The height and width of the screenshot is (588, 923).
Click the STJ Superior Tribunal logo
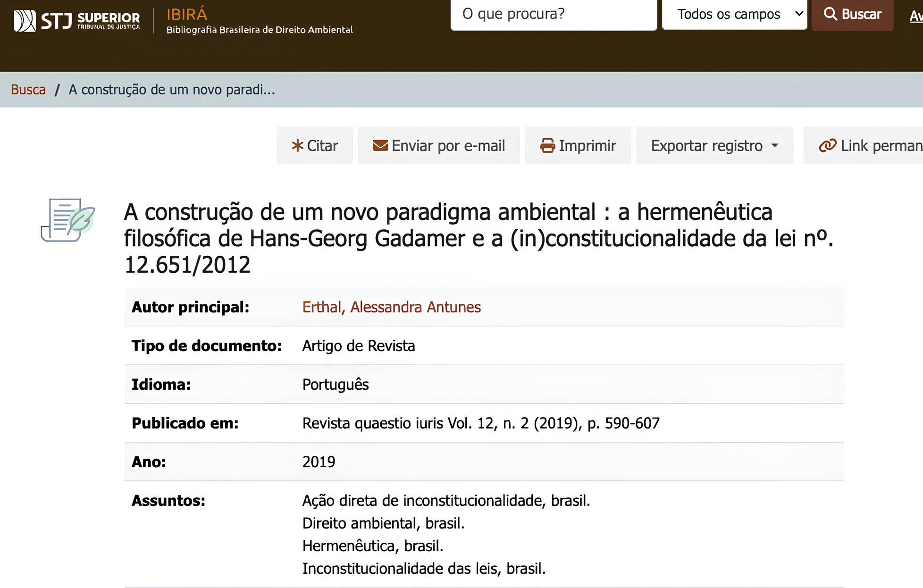pyautogui.click(x=77, y=20)
